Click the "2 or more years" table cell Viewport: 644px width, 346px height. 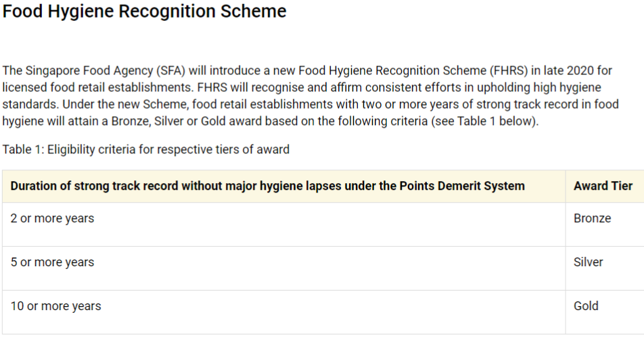52,218
